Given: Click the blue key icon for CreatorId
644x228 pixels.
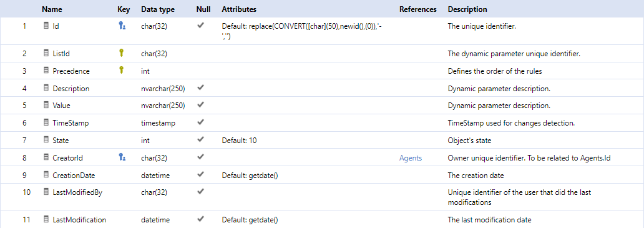Looking at the screenshot, I should pos(122,157).
